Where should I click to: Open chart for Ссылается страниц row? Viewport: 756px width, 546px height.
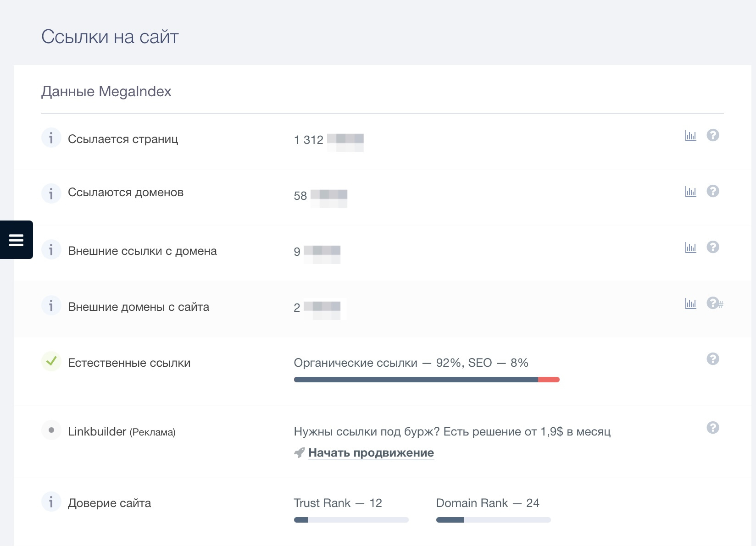click(x=690, y=136)
